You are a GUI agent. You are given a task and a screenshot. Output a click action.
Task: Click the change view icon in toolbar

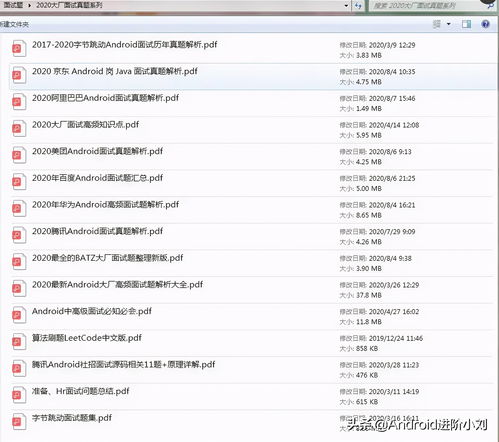pos(437,24)
